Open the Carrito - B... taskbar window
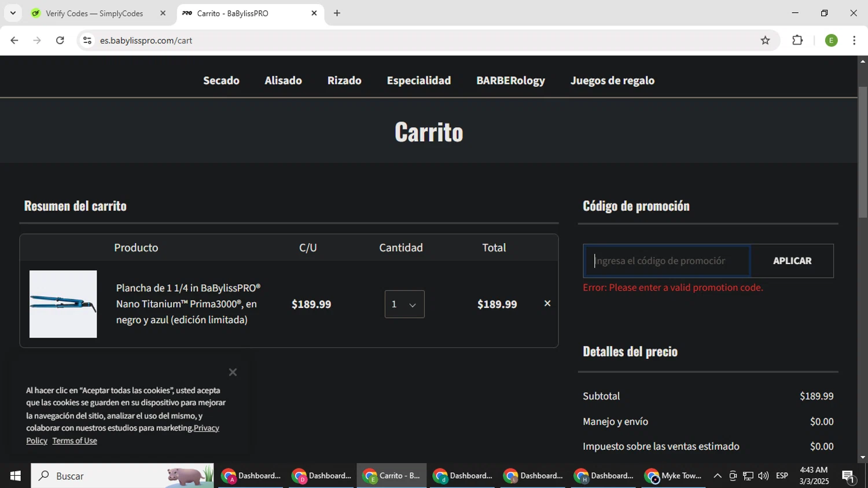The width and height of the screenshot is (868, 488). point(392,476)
